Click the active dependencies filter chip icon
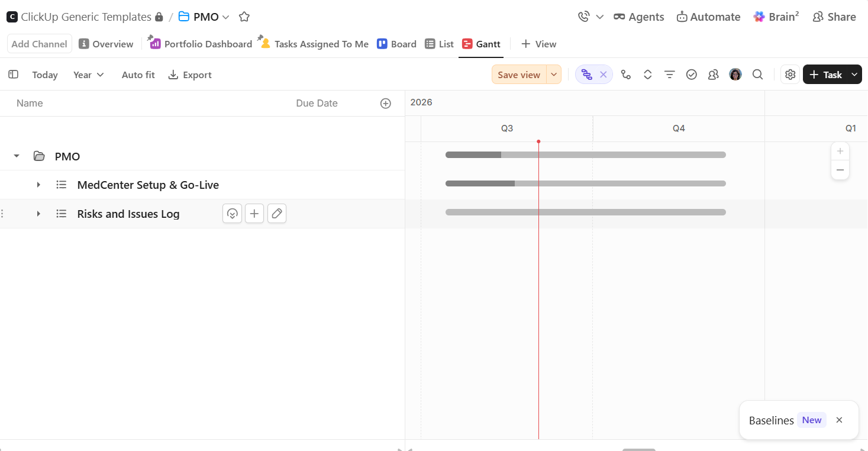 [x=586, y=75]
